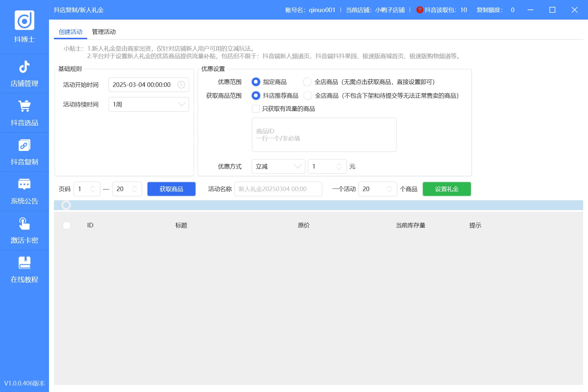Click the V1.0.0.406版本 version label
588x392 pixels.
[x=24, y=383]
